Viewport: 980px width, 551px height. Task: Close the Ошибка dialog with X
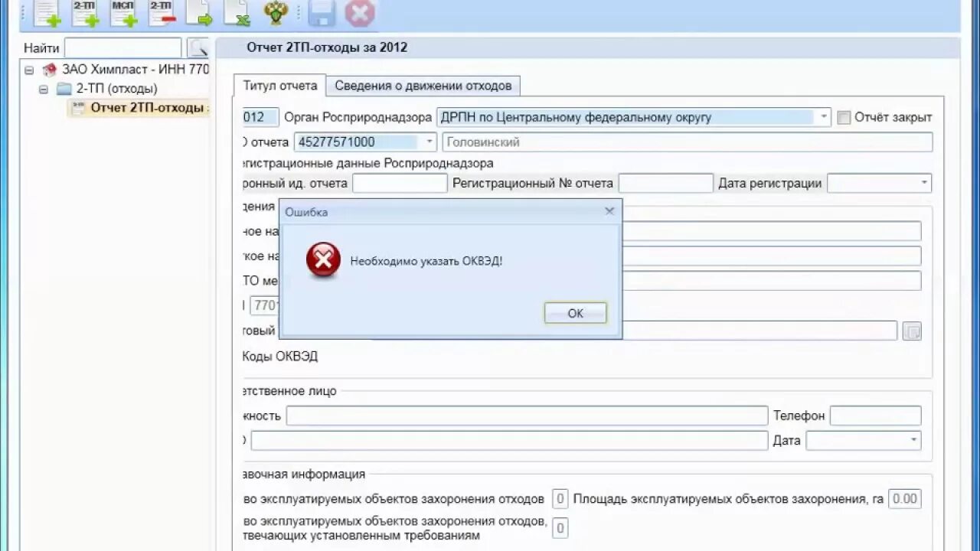click(609, 211)
